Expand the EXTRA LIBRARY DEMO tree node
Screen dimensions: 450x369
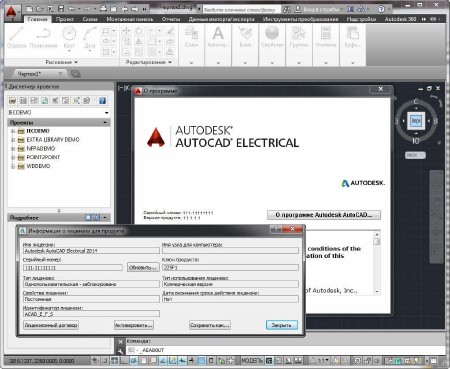13,140
